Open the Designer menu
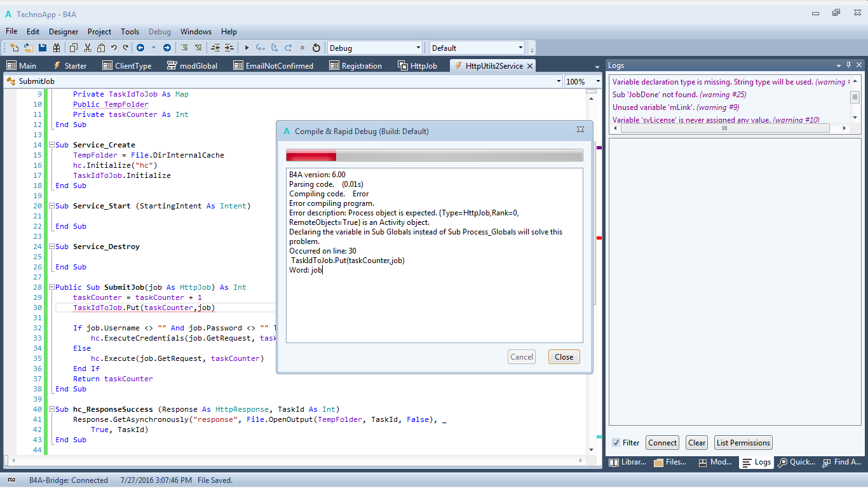Screen dimensions: 868x488 pyautogui.click(x=64, y=31)
